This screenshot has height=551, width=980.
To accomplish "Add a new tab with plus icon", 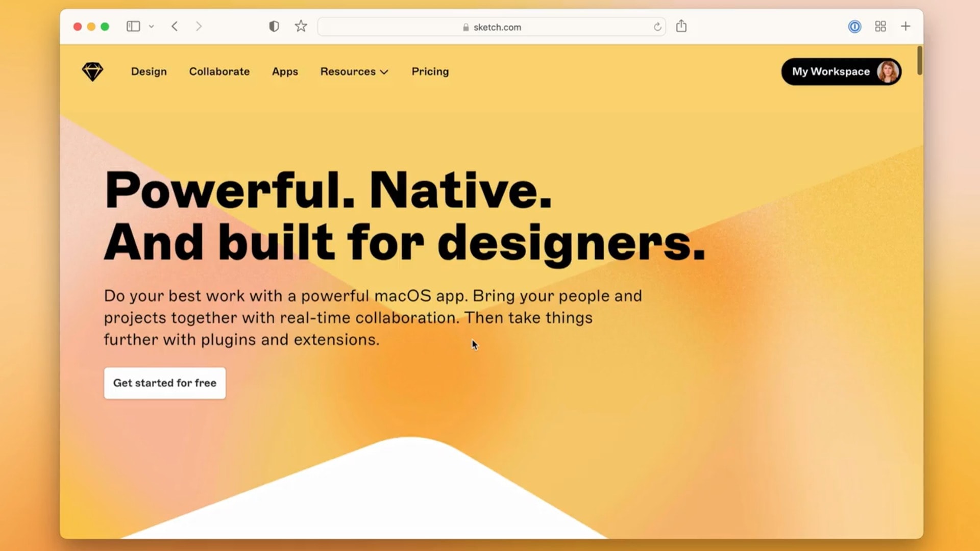I will (905, 27).
